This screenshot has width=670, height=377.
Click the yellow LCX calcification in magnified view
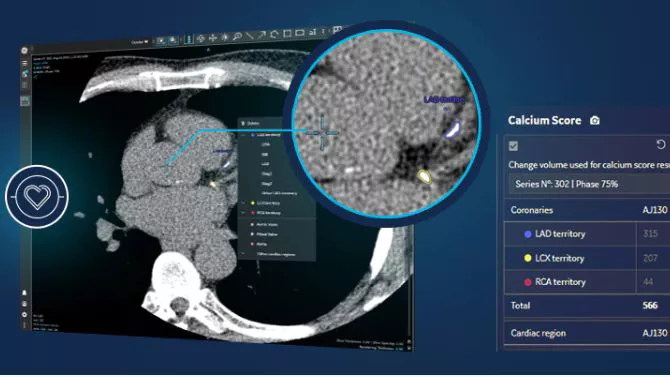(424, 176)
